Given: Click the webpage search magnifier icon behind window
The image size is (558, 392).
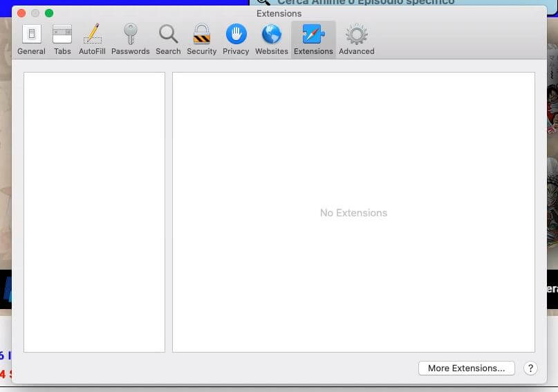Looking at the screenshot, I should [x=263, y=2].
